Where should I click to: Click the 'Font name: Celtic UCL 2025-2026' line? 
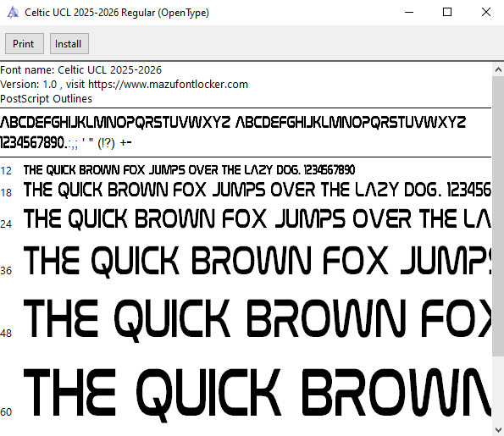[81, 70]
